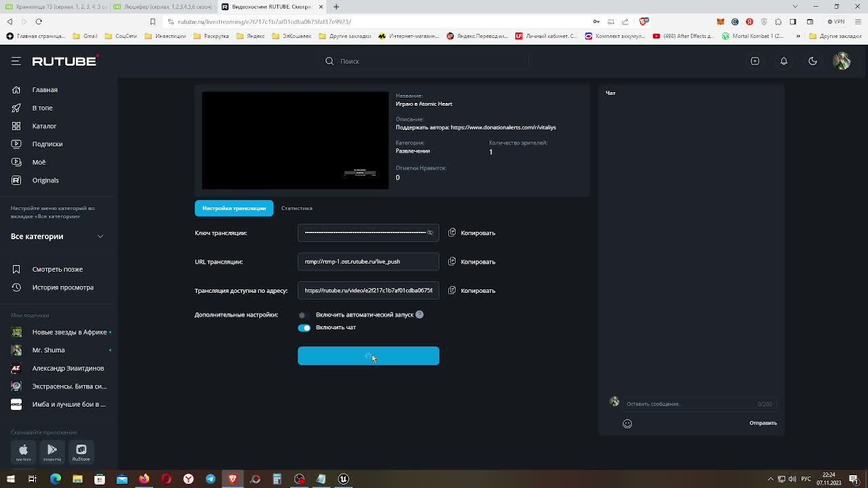The image size is (868, 488).
Task: Open volume control in system tray
Action: (x=792, y=479)
